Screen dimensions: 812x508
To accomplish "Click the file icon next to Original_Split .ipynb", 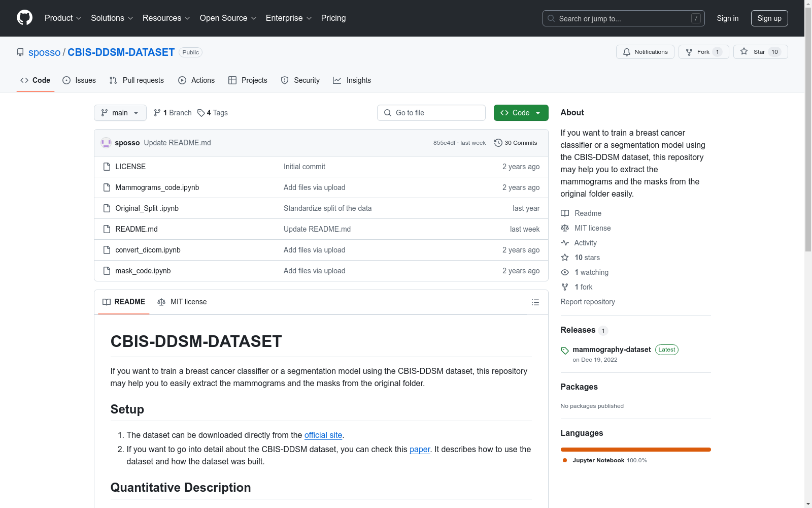I will pos(107,208).
